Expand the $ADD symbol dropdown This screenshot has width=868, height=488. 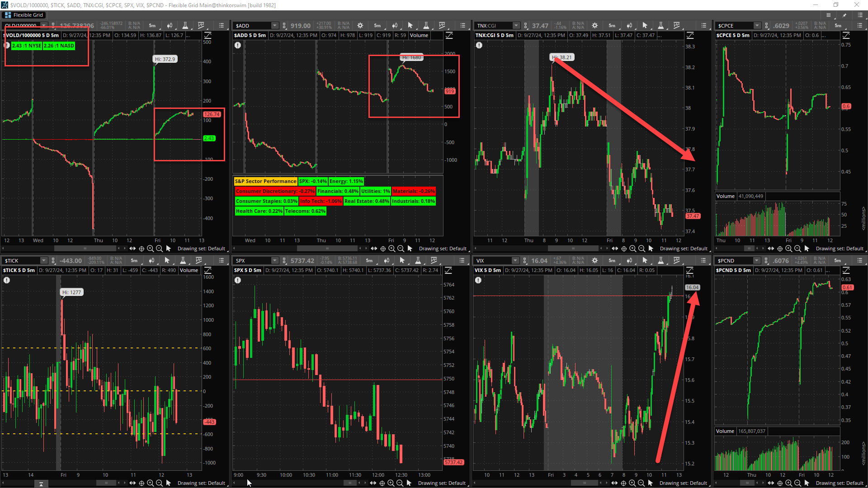pyautogui.click(x=275, y=26)
